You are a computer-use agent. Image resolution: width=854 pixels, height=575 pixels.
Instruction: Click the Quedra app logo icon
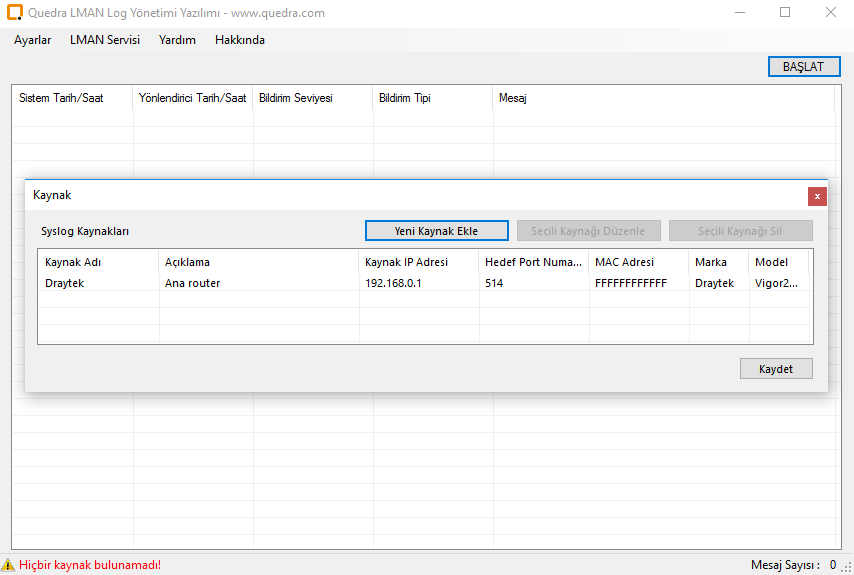[x=15, y=13]
